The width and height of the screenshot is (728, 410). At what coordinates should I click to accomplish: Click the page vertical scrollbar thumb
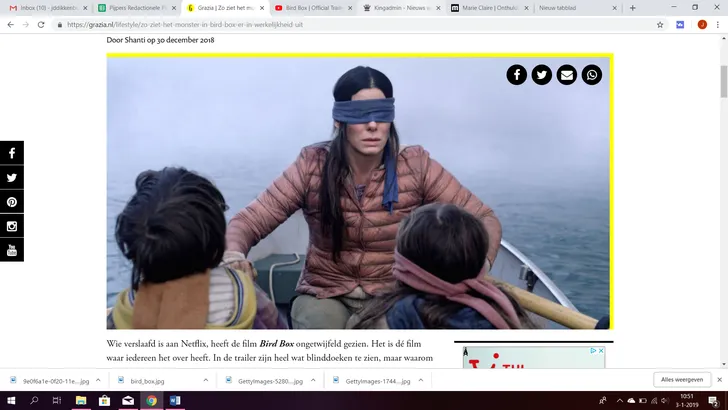pyautogui.click(x=723, y=82)
